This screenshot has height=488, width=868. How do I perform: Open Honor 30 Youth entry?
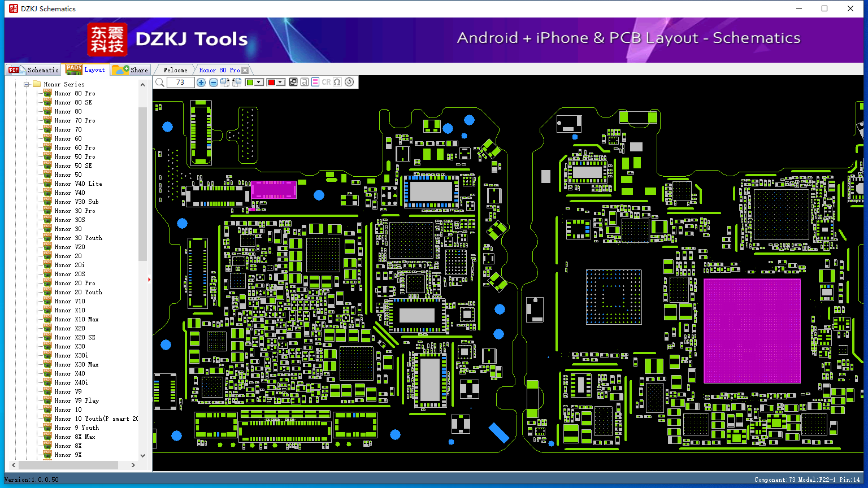pyautogui.click(x=78, y=238)
